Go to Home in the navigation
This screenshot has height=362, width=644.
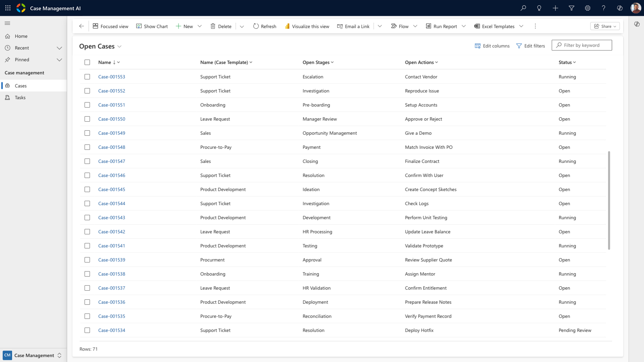click(21, 36)
